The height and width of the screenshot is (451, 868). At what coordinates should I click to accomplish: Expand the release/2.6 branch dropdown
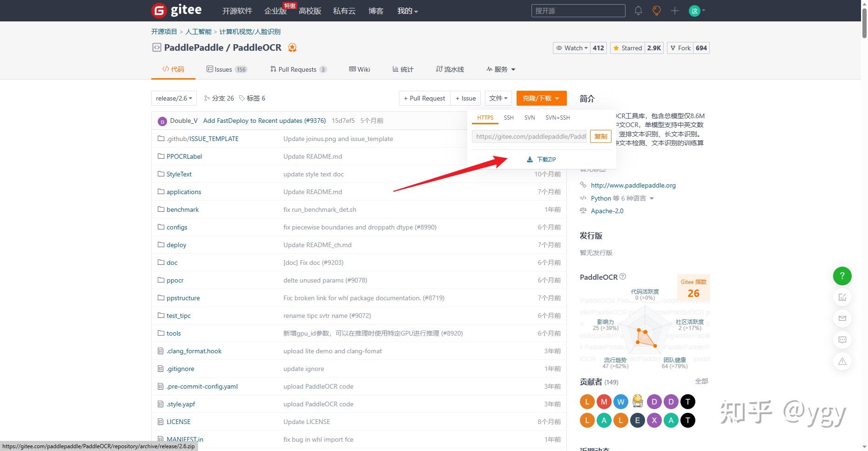[174, 98]
